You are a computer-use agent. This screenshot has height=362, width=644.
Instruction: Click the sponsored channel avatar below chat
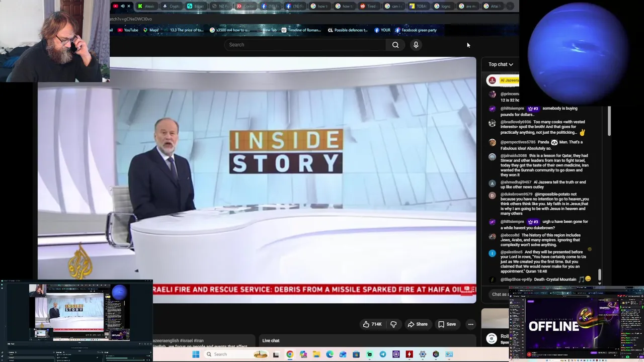[x=492, y=339]
